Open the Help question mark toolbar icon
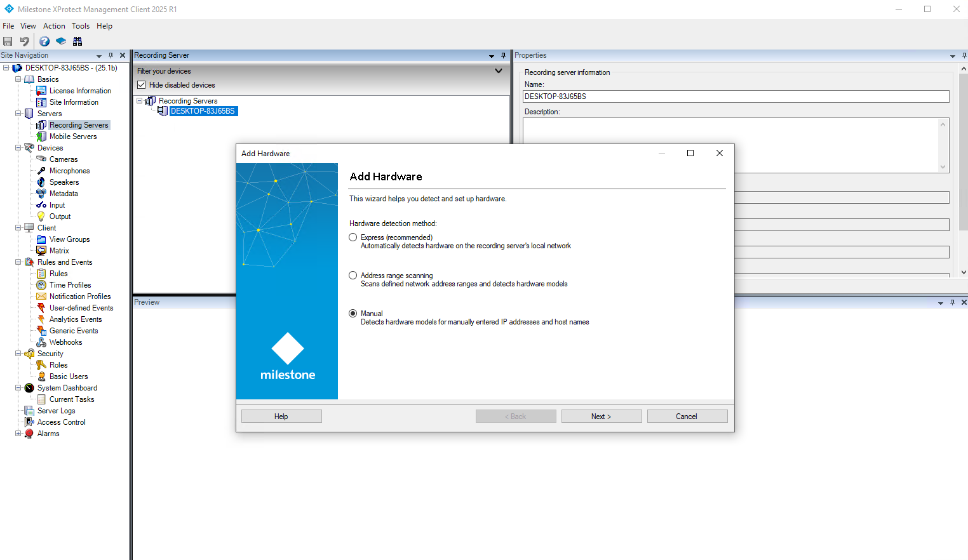 [44, 41]
